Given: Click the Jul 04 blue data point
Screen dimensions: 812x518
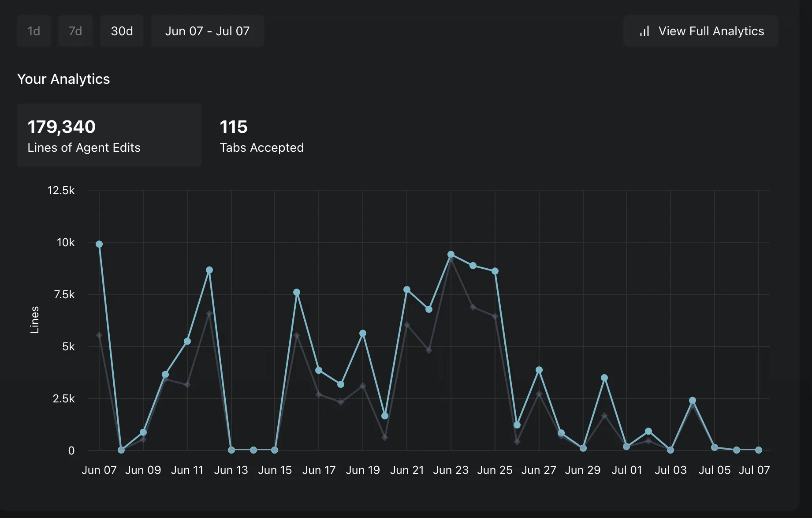Looking at the screenshot, I should 693,401.
